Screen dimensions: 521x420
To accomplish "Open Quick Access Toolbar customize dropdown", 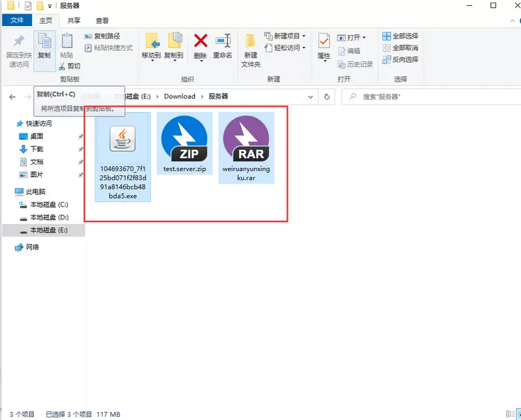I will pos(50,6).
